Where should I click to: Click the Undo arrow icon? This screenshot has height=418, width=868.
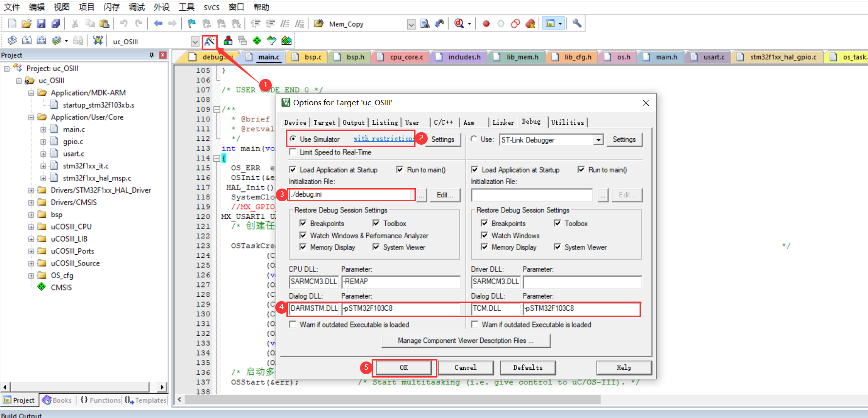pos(124,23)
